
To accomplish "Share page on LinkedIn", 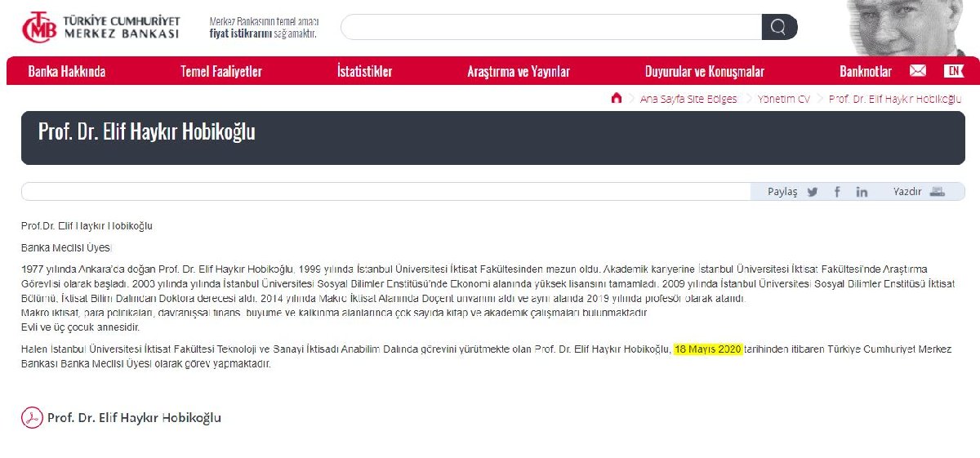I will click(x=862, y=192).
